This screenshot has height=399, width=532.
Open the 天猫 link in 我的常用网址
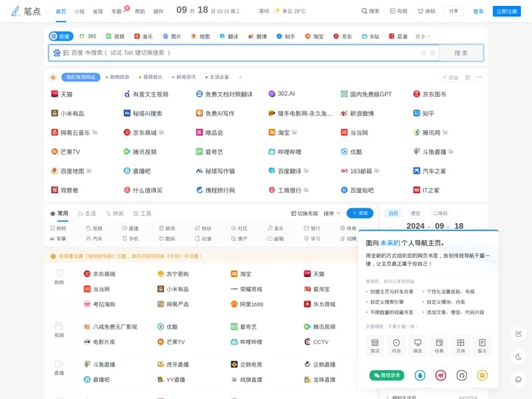coord(62,94)
